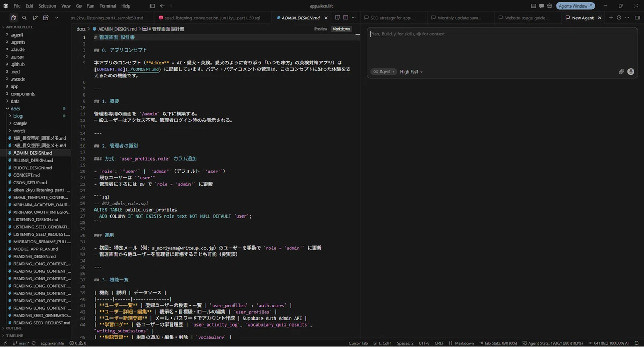Screen dimensions: 644x347
Task: Start a new chat with plus icon
Action: point(611,18)
